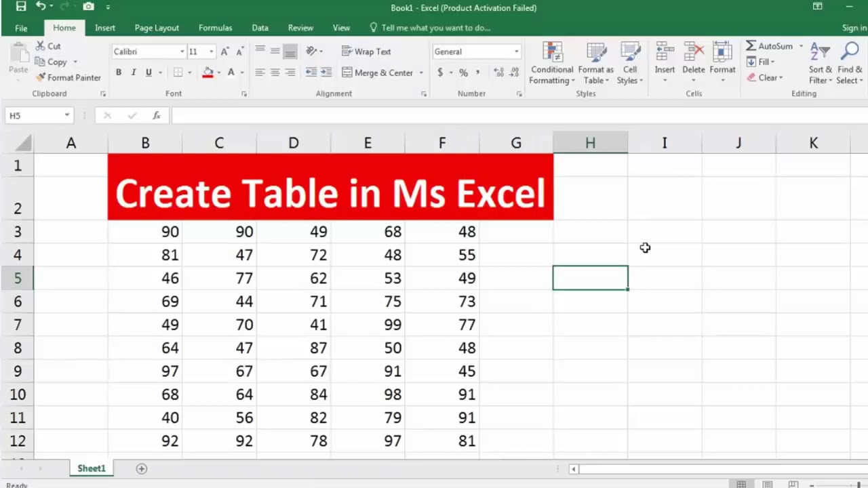Image resolution: width=868 pixels, height=488 pixels.
Task: Switch to the Review tab
Action: (300, 28)
